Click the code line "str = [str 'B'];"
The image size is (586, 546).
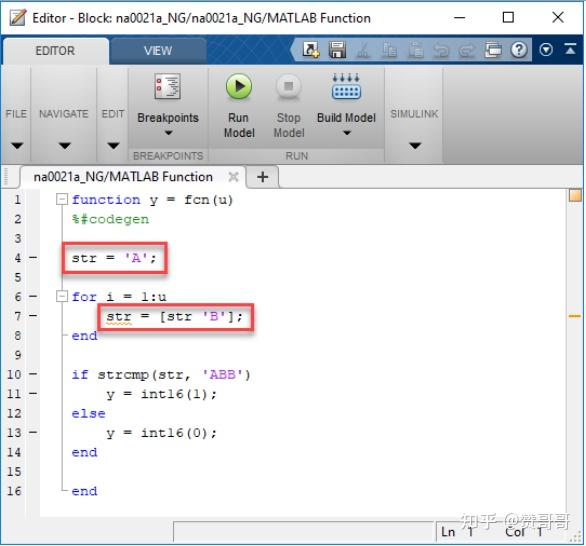[175, 317]
